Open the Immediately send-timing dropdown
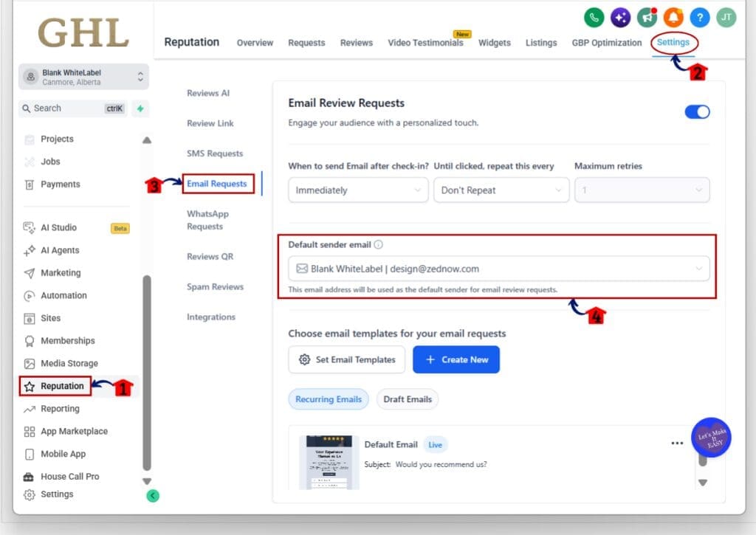The image size is (756, 535). (358, 190)
